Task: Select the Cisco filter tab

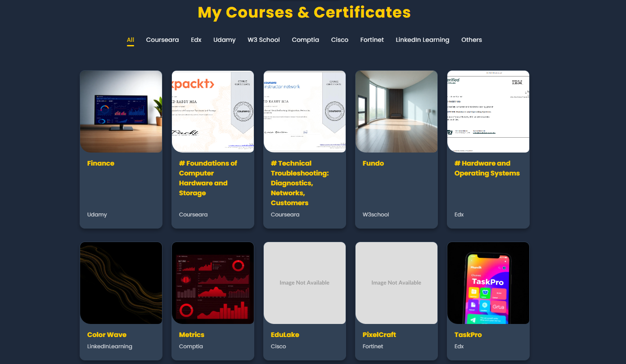Action: click(x=339, y=40)
